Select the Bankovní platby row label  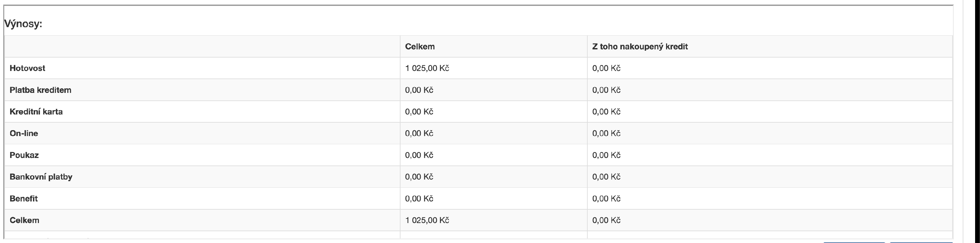41,177
